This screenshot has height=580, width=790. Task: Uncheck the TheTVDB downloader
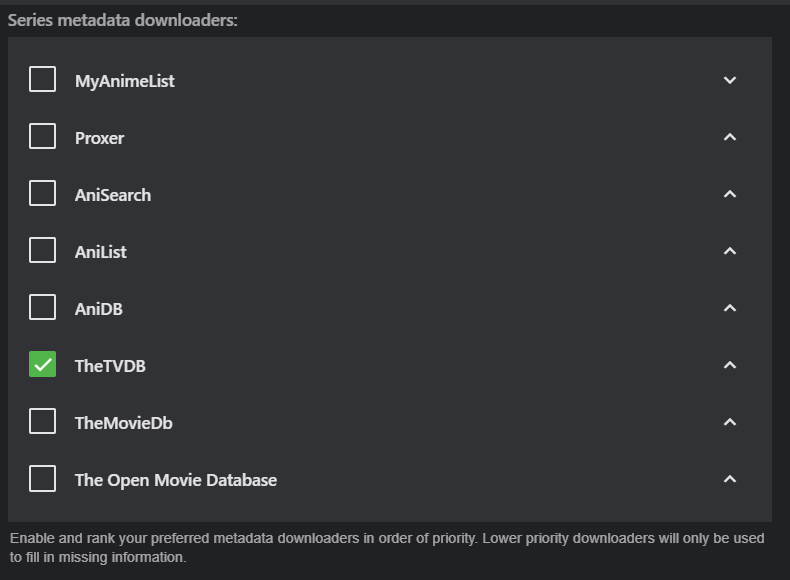click(42, 365)
